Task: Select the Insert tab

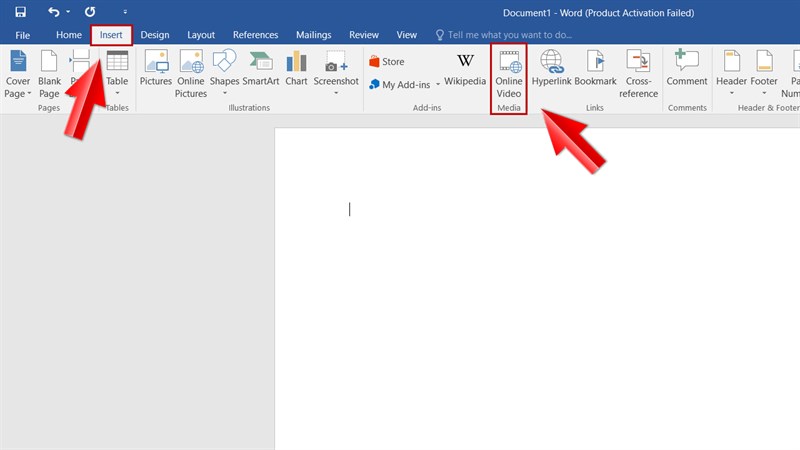Action: pyautogui.click(x=111, y=35)
